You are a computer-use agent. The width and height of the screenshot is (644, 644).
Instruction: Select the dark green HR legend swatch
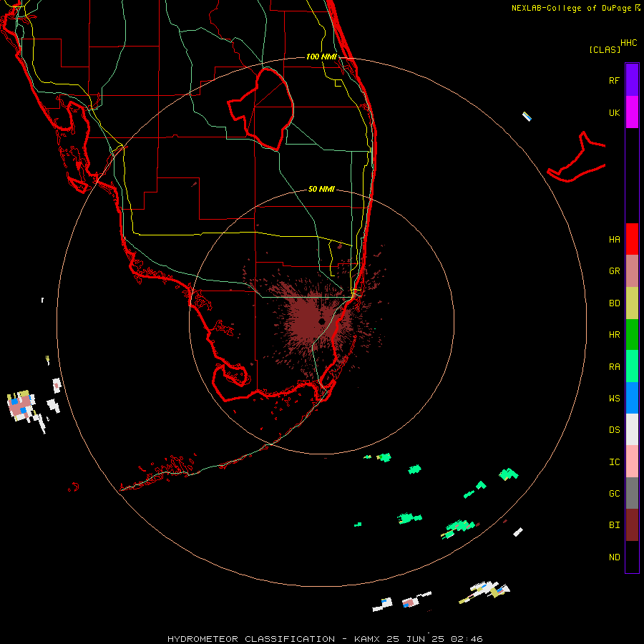click(x=632, y=335)
